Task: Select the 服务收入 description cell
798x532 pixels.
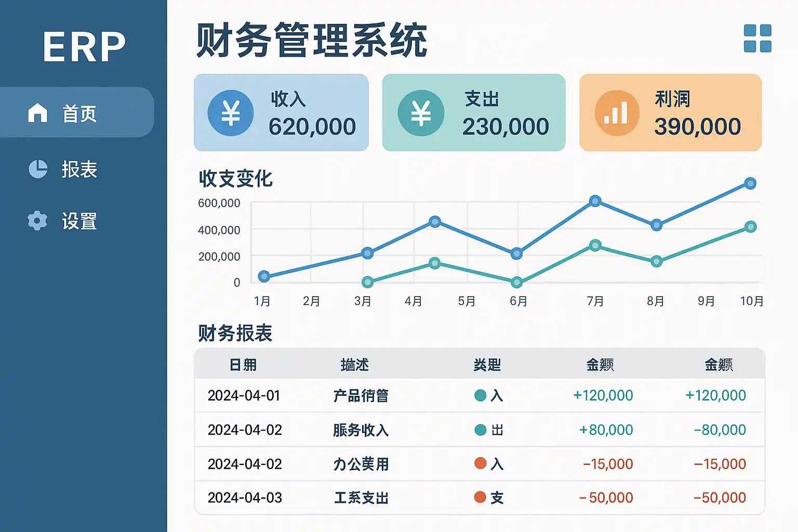Action: [361, 430]
